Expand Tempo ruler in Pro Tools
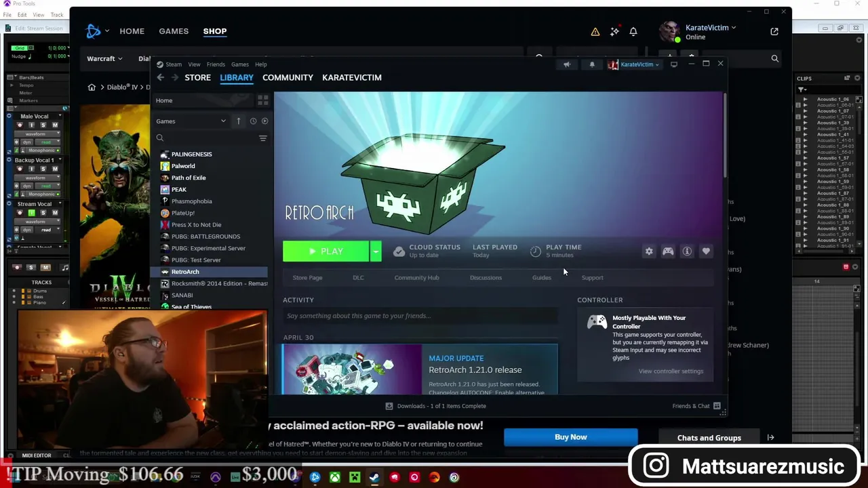Viewport: 868px width, 488px height. point(12,85)
